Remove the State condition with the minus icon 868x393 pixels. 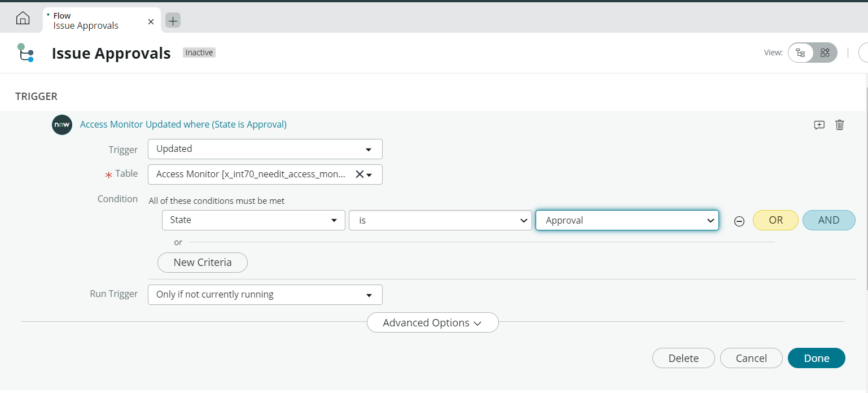click(x=739, y=222)
